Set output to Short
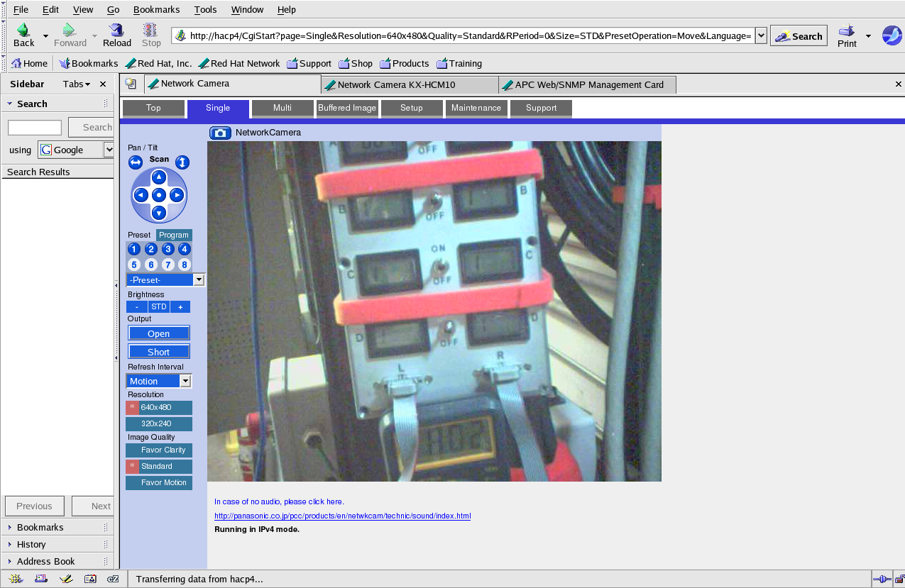905x588 pixels. click(159, 352)
